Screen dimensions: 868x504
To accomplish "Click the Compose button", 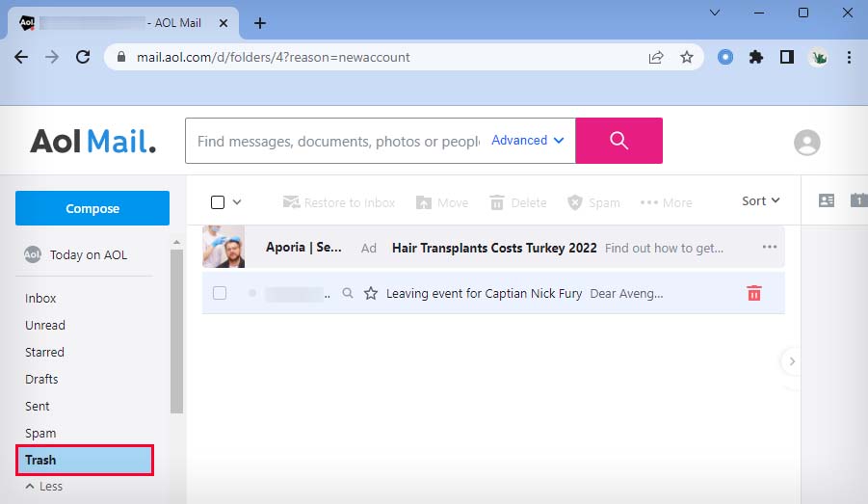I will [x=92, y=208].
